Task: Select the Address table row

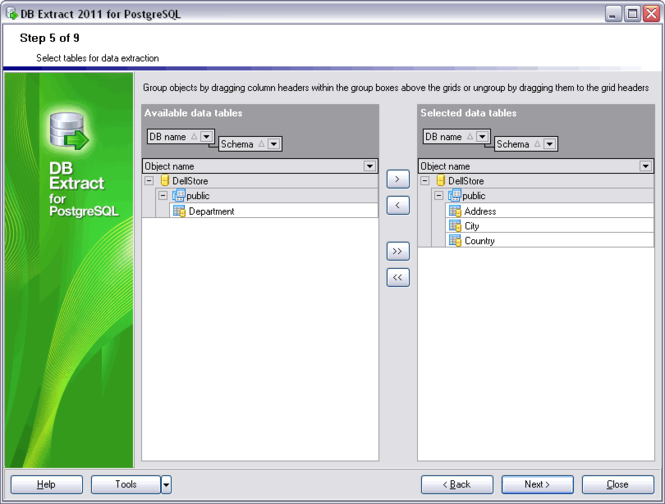Action: [550, 211]
